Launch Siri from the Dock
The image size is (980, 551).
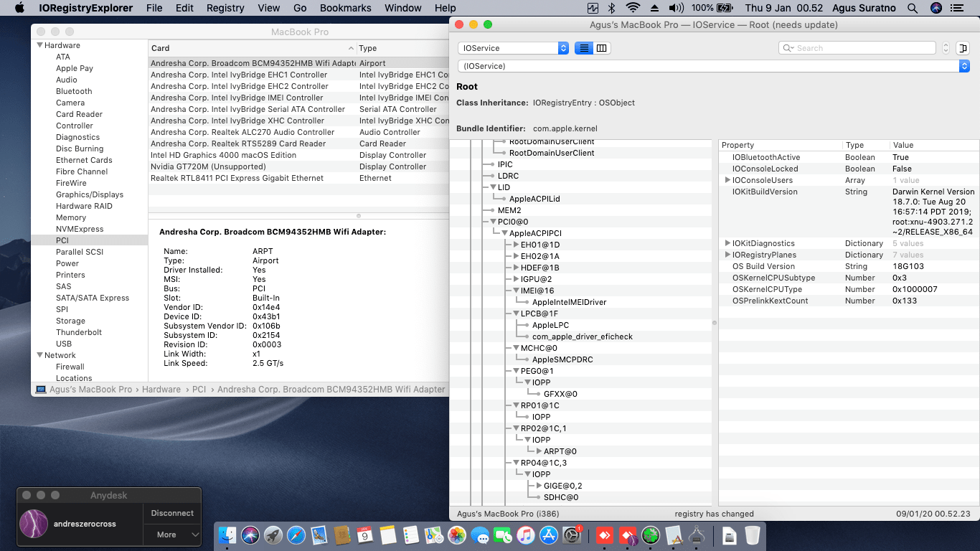coord(250,535)
